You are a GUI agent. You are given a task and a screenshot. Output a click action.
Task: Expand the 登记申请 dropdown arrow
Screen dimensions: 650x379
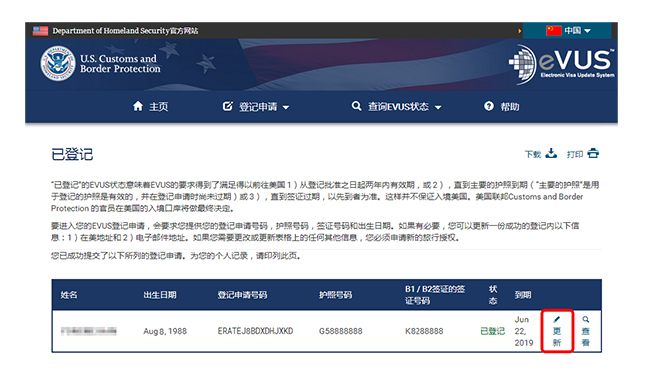click(x=286, y=107)
